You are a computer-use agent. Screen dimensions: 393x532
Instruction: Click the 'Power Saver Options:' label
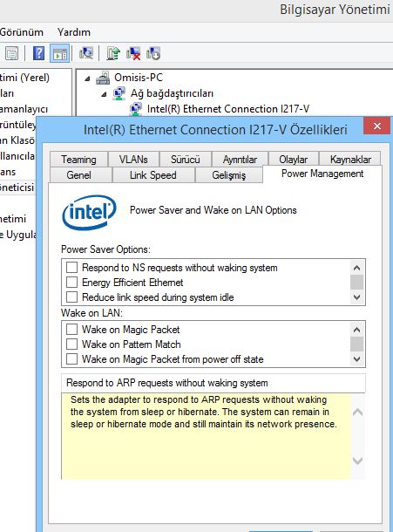click(x=105, y=249)
